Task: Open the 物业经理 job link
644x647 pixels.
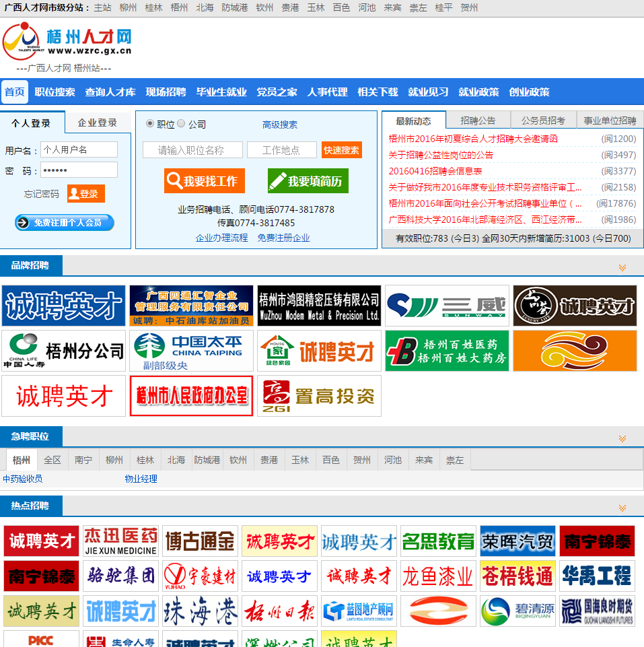Action: (141, 479)
